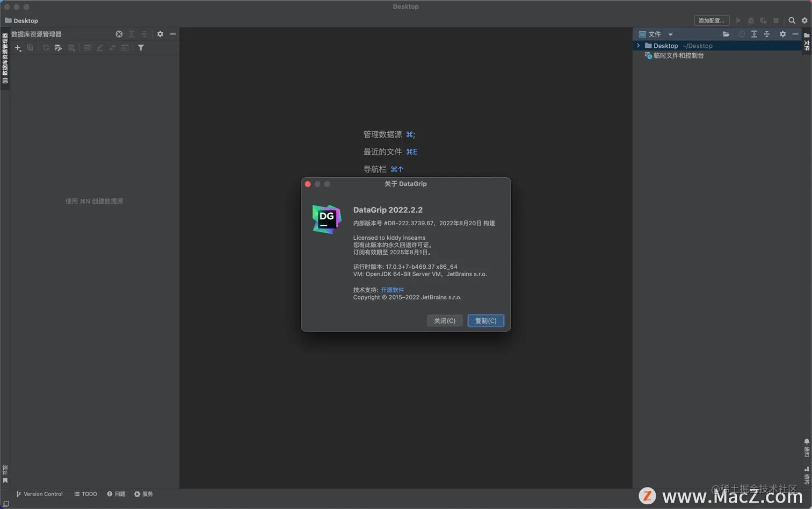Screen dimensions: 812x509
Task: Click the locate opened file icon in files panel
Action: pos(742,34)
